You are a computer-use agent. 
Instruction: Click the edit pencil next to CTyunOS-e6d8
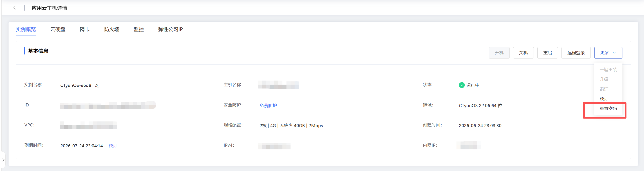97,85
